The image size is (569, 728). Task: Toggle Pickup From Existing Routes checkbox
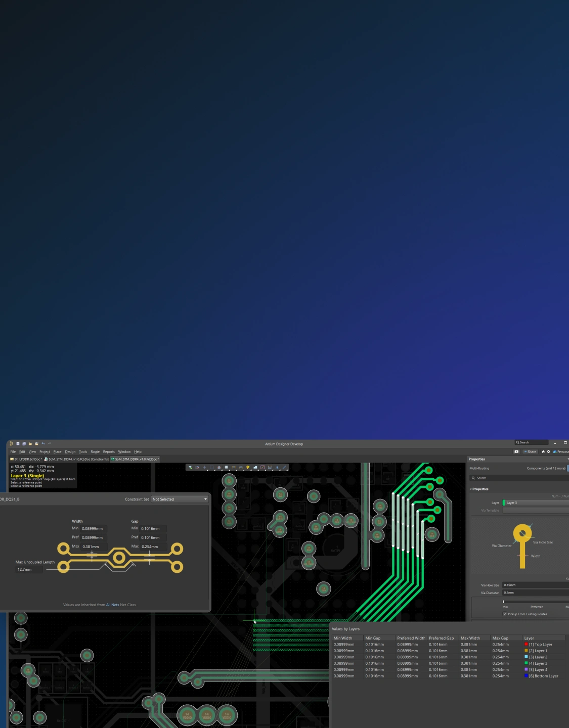505,614
